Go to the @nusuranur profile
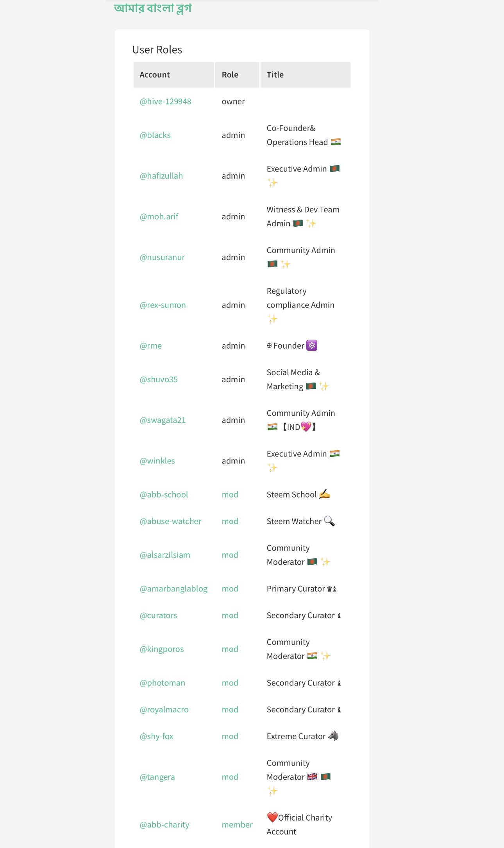The width and height of the screenshot is (504, 848). 162,258
